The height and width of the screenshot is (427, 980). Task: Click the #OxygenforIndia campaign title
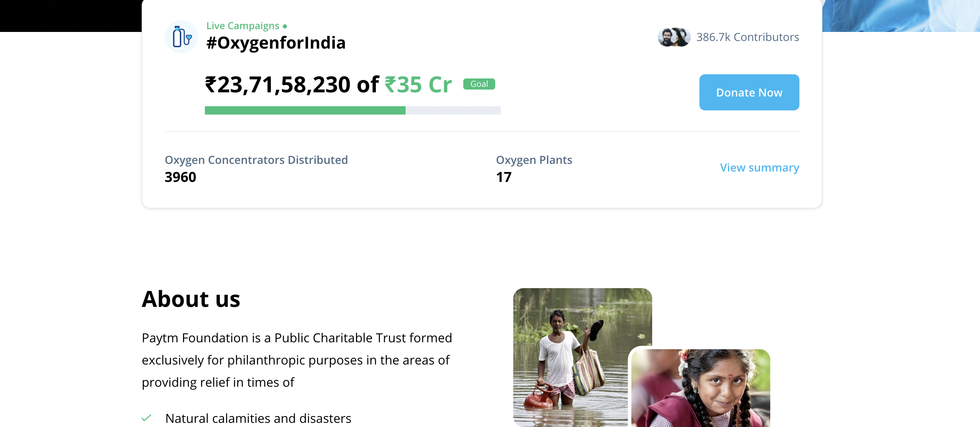[x=275, y=43]
